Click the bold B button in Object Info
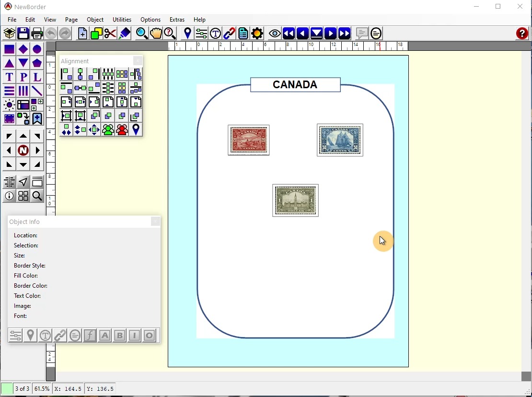 (x=119, y=336)
